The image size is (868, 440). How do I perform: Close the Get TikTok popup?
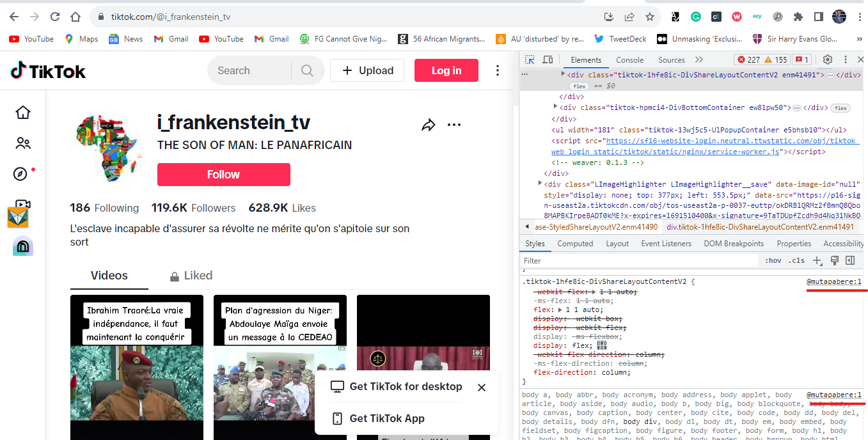tap(482, 388)
